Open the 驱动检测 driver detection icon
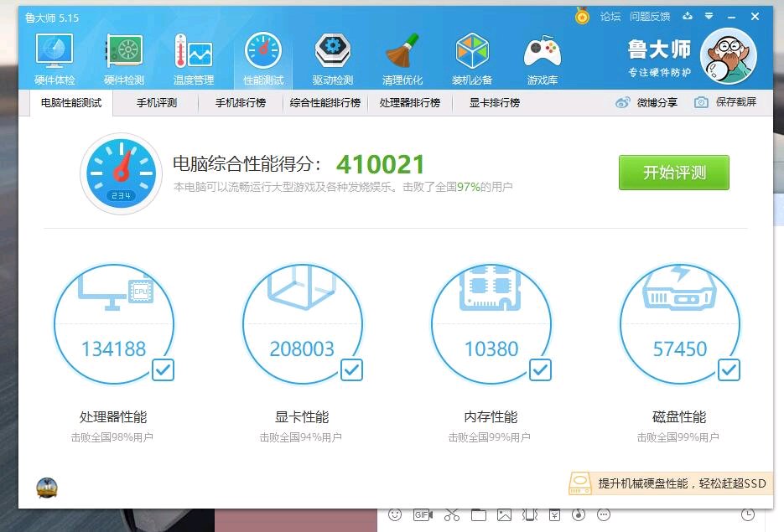This screenshot has width=784, height=532. click(x=333, y=59)
